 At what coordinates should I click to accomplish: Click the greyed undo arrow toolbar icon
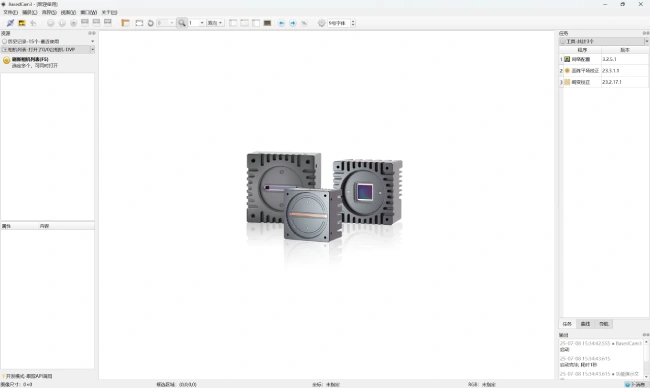point(33,23)
